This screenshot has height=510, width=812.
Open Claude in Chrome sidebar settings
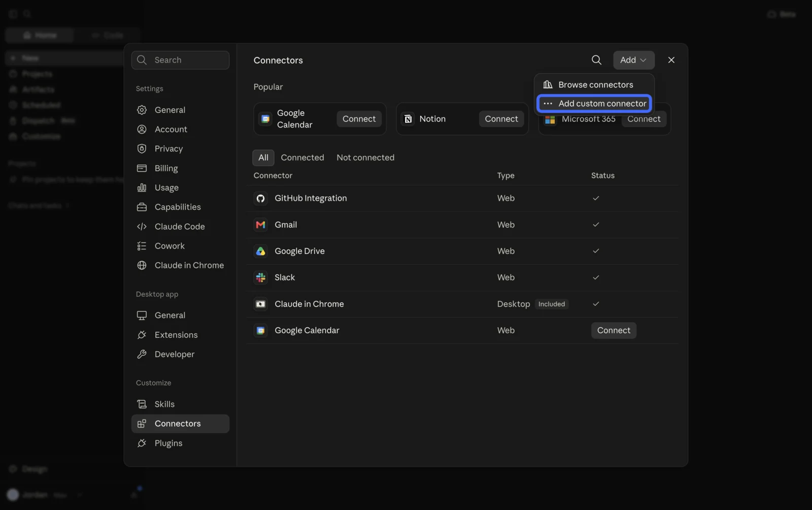pos(180,265)
